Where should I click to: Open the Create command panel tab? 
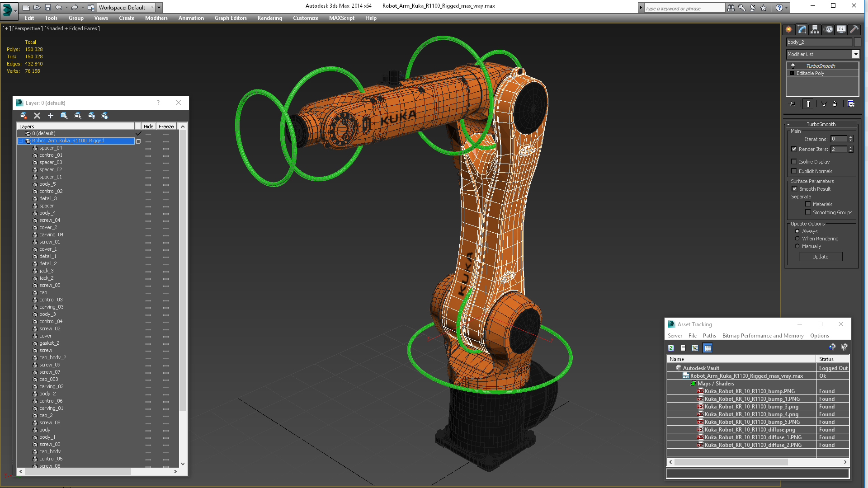789,29
